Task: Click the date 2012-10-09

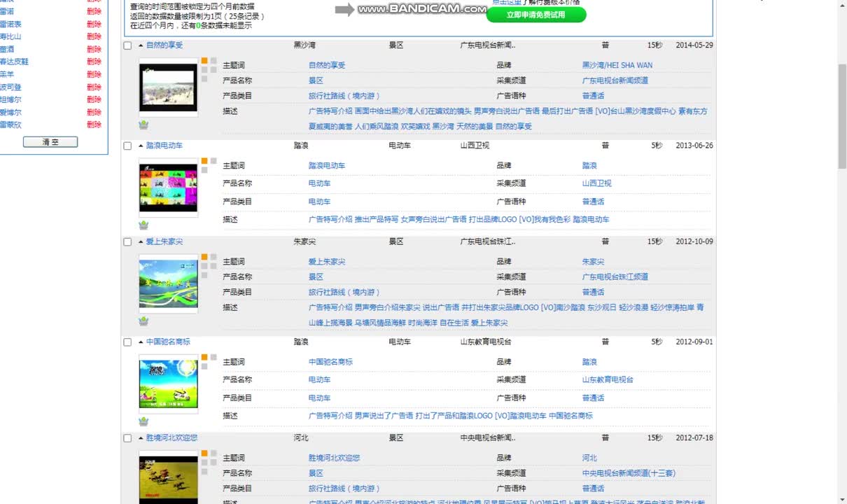Action: [x=694, y=241]
